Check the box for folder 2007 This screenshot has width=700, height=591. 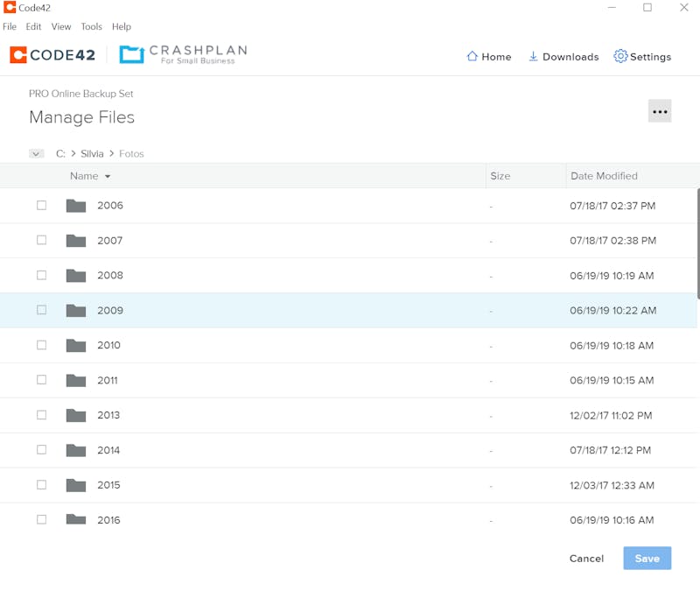click(41, 240)
